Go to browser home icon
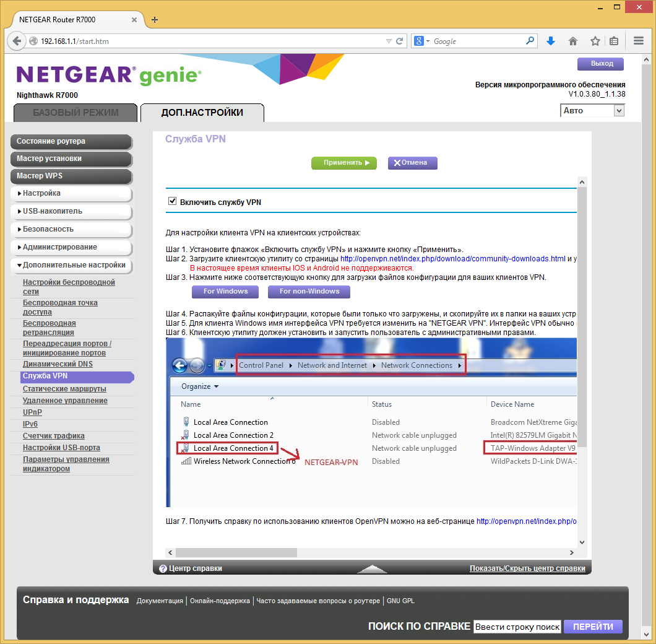This screenshot has height=644, width=656. [572, 41]
